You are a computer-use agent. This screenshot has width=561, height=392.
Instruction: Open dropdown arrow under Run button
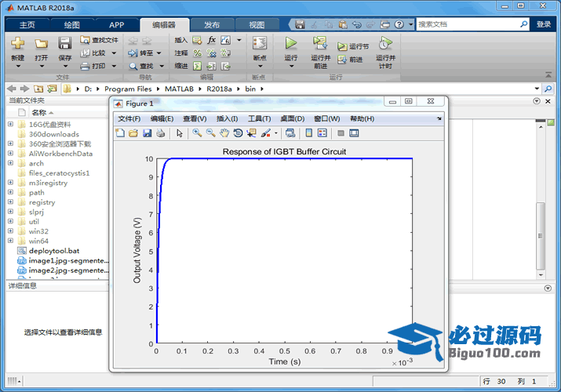pos(291,67)
